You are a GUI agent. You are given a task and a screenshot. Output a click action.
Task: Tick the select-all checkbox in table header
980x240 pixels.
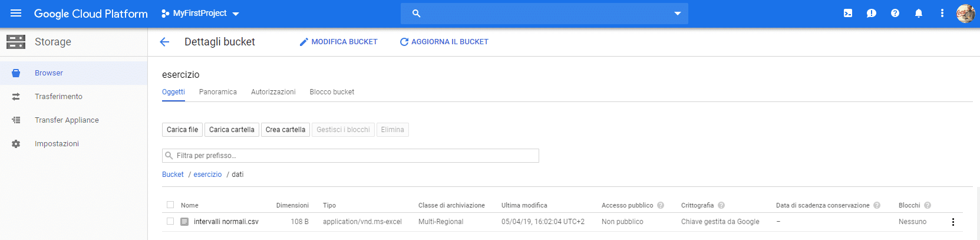point(170,205)
